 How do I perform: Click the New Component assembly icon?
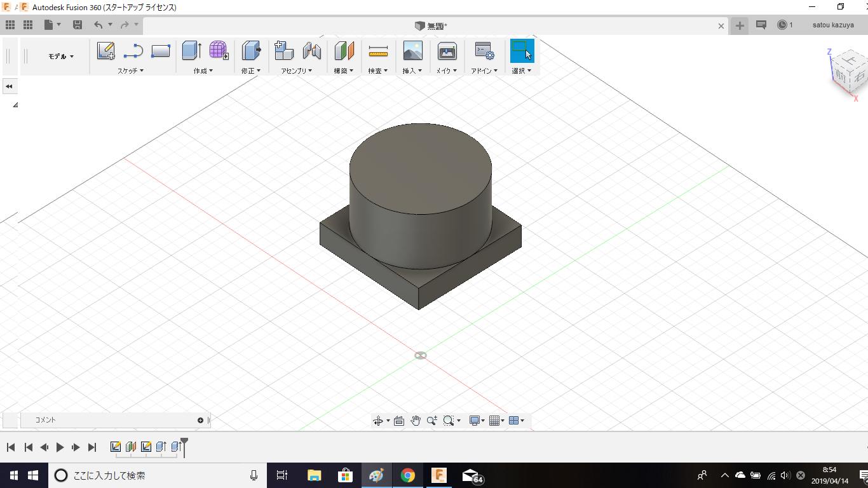[x=284, y=51]
